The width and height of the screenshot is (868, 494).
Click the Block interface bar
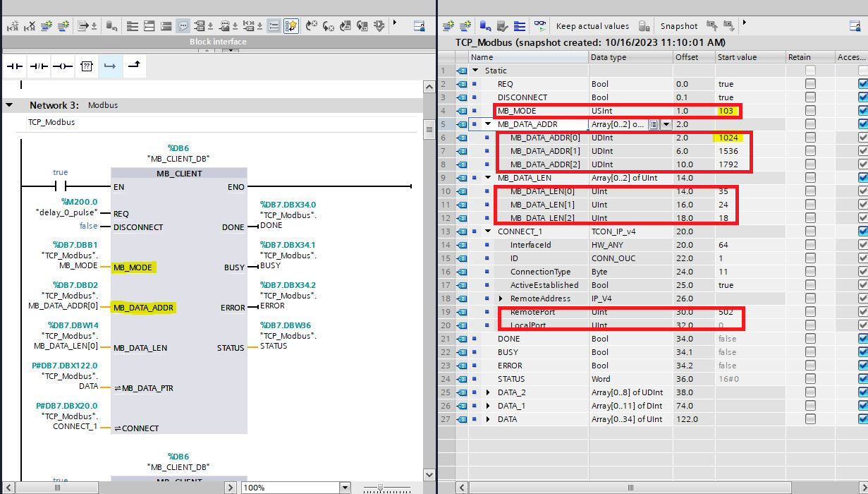point(218,42)
